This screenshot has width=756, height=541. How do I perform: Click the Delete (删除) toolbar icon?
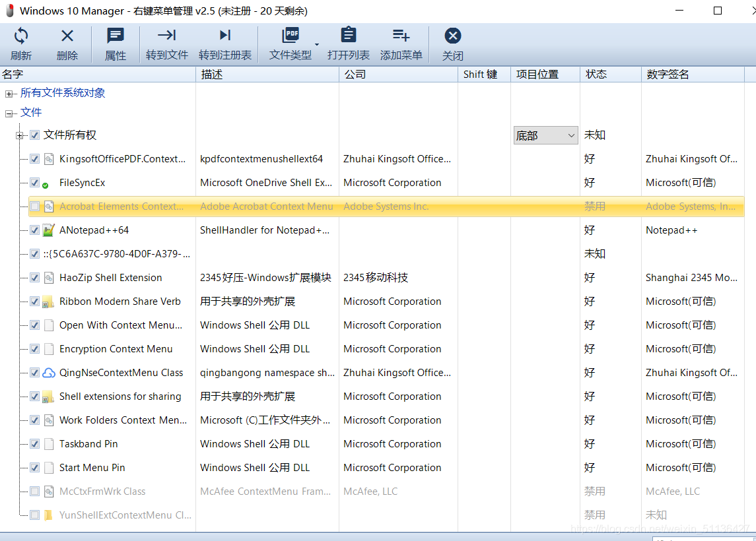tap(67, 36)
